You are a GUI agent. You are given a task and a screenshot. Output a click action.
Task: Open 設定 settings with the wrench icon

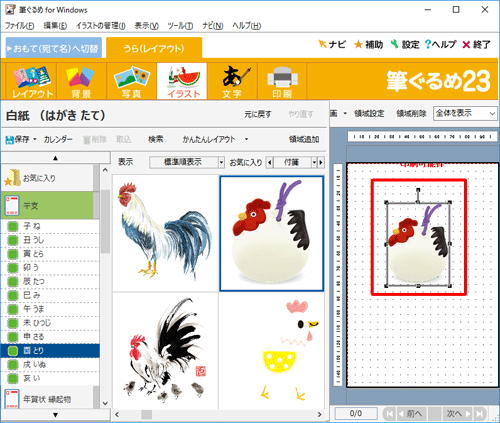tap(405, 44)
